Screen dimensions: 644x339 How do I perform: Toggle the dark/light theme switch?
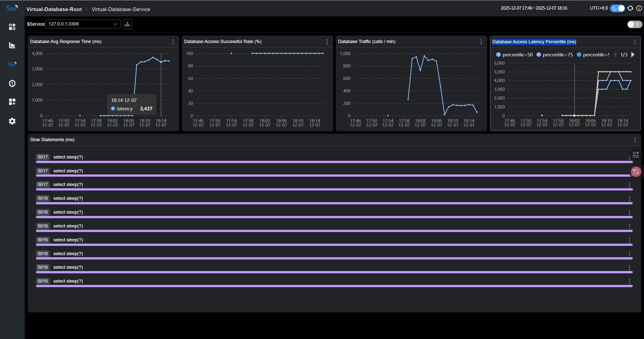pos(618,8)
